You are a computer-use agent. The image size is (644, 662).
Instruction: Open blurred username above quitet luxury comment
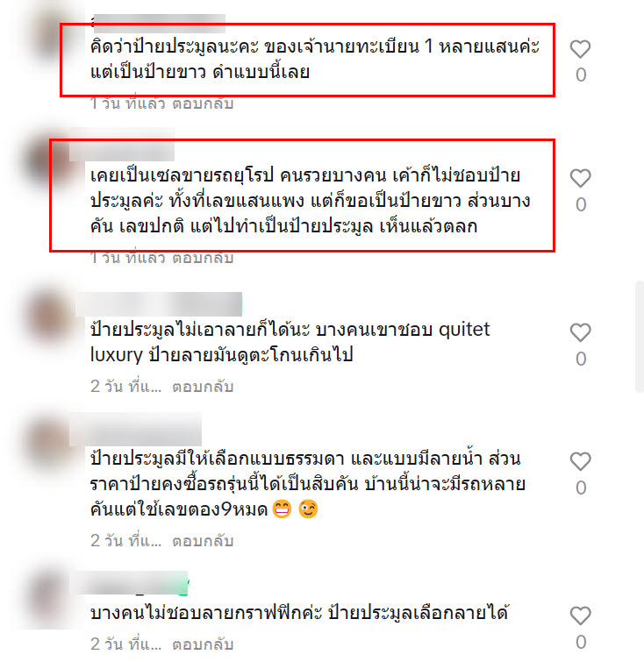click(x=159, y=304)
